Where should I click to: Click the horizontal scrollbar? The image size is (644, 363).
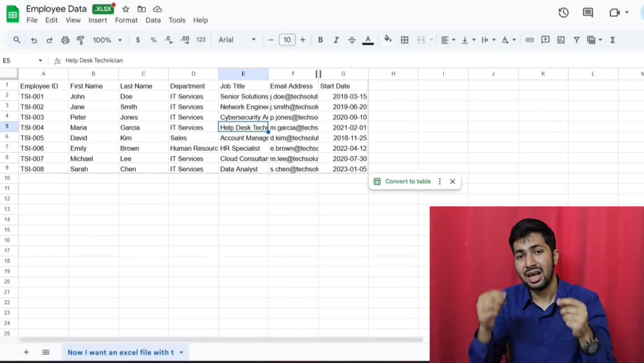coord(222,340)
